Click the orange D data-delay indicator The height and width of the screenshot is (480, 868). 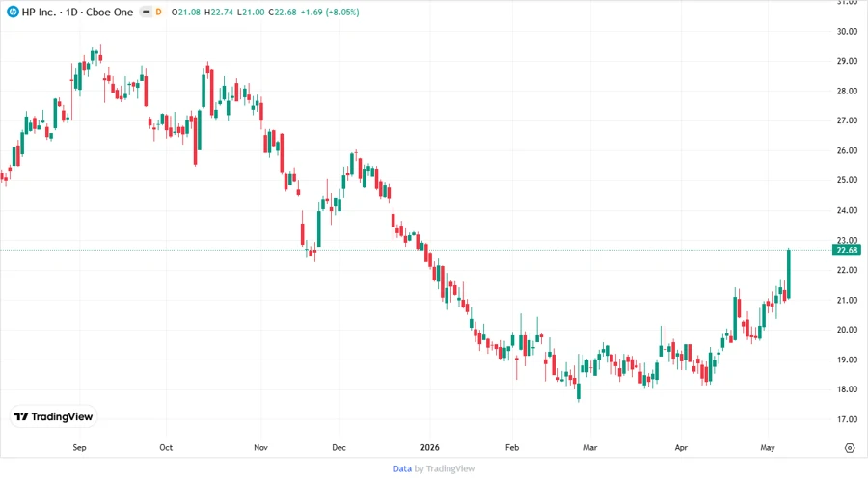coord(158,12)
